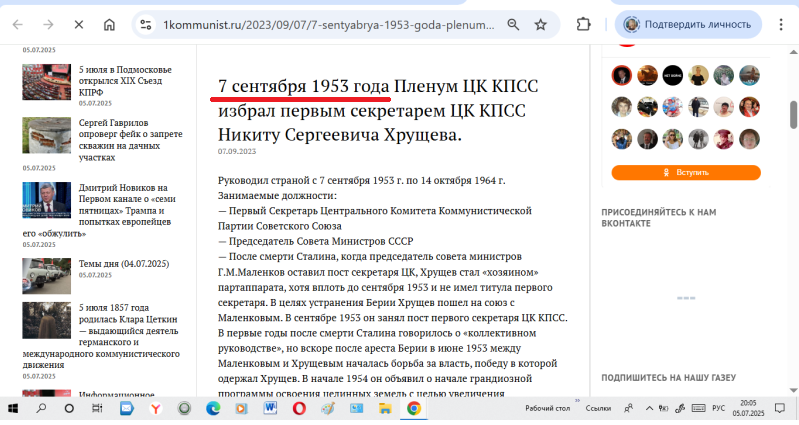
Task: Open Windows search magnifier on taskbar
Action: pyautogui.click(x=41, y=408)
